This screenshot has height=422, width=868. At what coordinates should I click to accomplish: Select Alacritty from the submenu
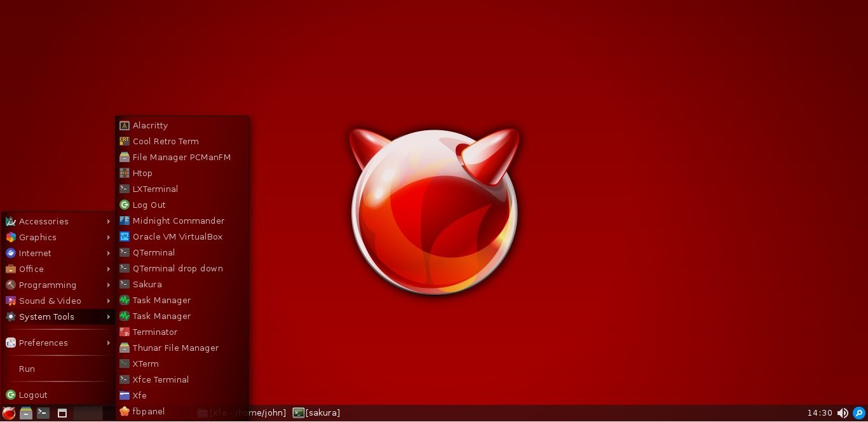pyautogui.click(x=150, y=125)
